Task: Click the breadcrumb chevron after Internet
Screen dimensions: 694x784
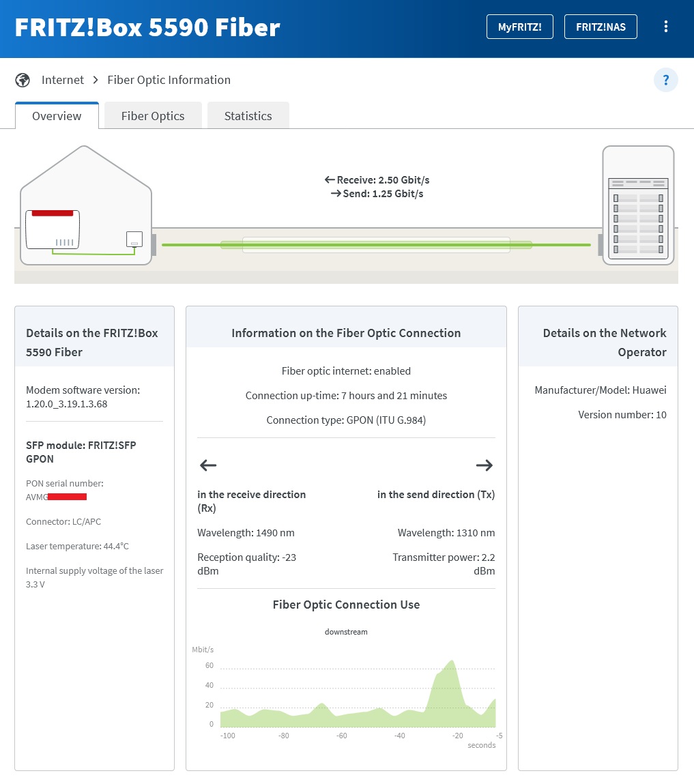Action: coord(96,80)
